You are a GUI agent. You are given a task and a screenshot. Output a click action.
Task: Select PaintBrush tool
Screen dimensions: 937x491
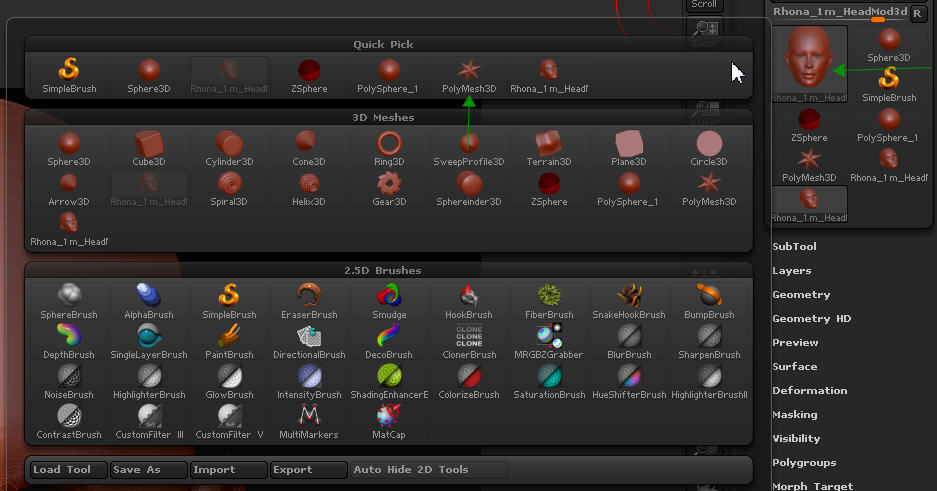click(229, 342)
